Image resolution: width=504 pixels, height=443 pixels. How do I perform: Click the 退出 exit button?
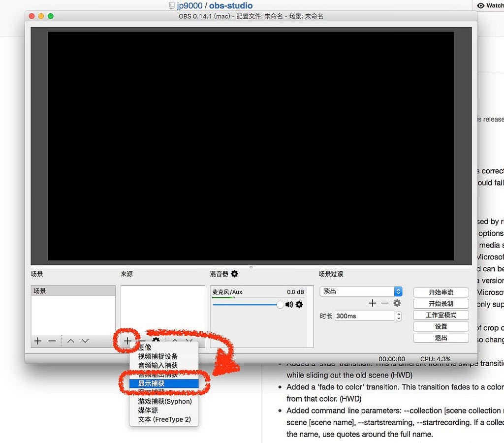tap(441, 338)
